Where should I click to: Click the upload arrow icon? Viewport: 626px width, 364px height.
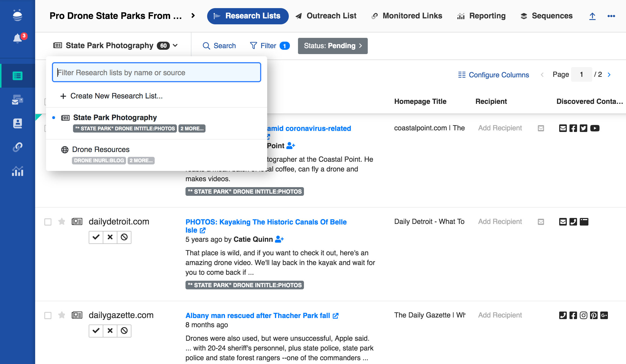[x=592, y=16]
